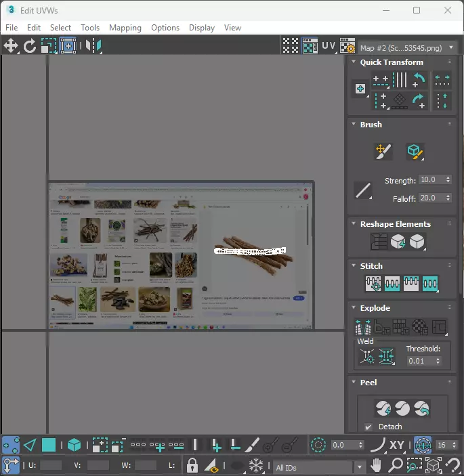Click the Set Pivot icon in Quick Transform
Image resolution: width=464 pixels, height=476 pixels.
360,89
